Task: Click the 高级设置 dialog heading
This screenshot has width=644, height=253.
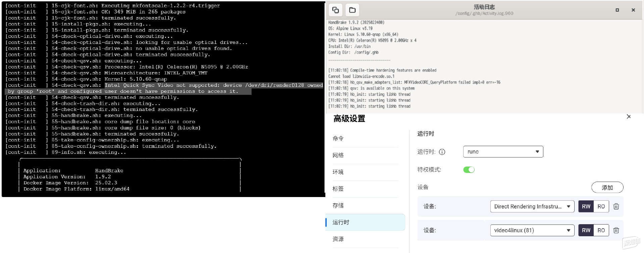Action: tap(349, 119)
